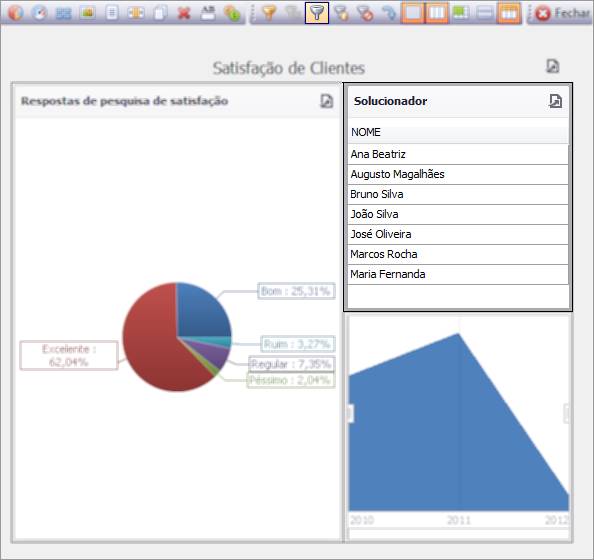594x560 pixels.
Task: Toggle the single-panel layout button
Action: click(413, 13)
